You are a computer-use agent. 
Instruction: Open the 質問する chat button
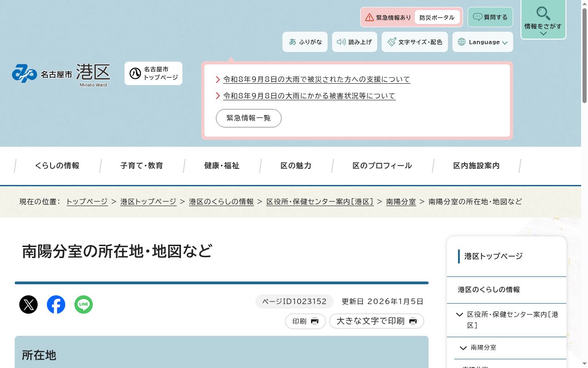(490, 17)
